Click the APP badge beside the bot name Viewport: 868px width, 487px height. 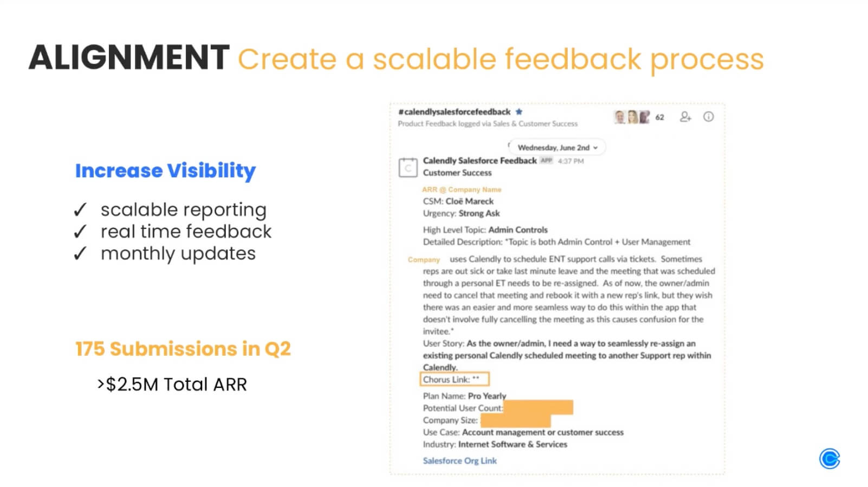tap(546, 161)
